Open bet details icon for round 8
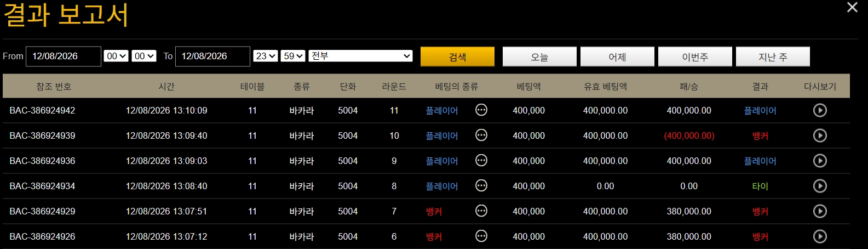The height and width of the screenshot is (249, 868). tap(481, 185)
